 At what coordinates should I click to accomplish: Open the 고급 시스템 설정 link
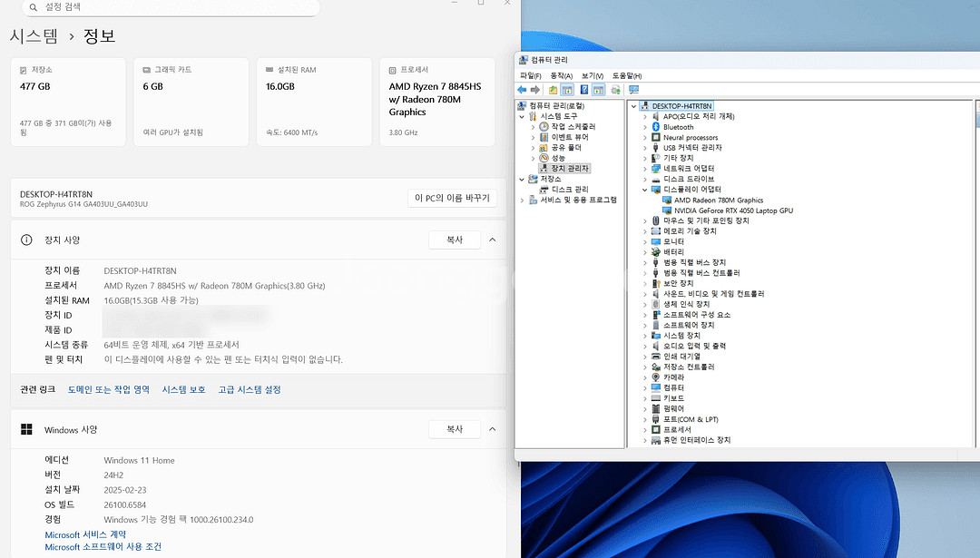click(x=249, y=389)
